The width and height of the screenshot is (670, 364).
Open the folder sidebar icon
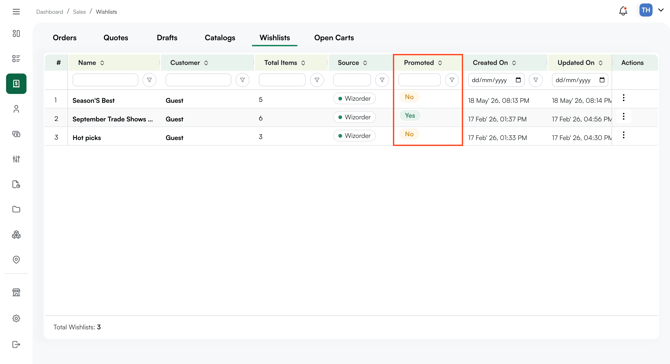tap(16, 209)
